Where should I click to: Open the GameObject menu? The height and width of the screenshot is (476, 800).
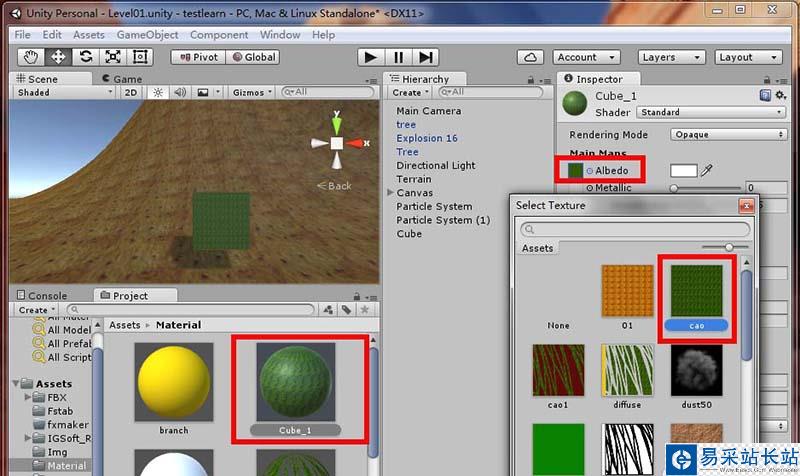coord(147,35)
